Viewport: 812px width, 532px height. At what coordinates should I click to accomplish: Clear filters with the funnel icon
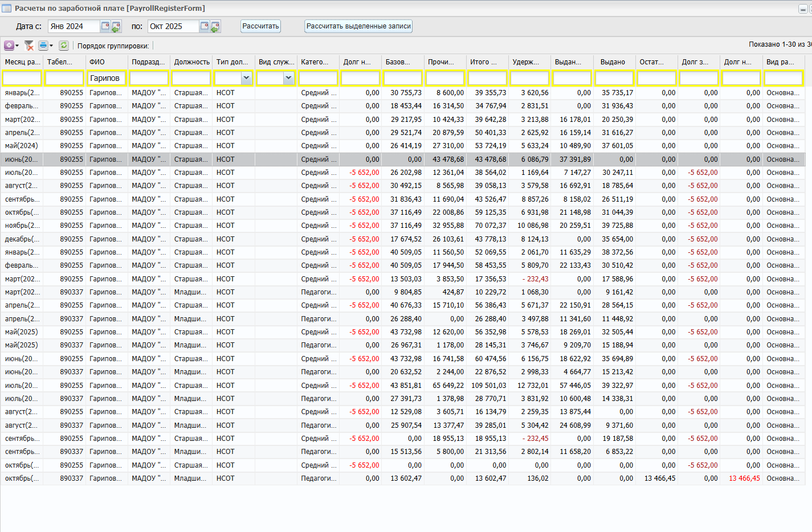point(29,46)
